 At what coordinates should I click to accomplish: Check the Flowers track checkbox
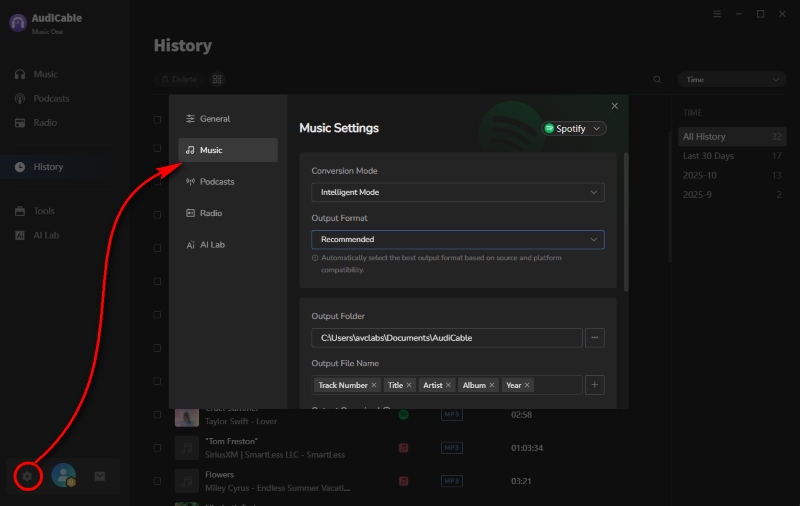click(x=157, y=481)
